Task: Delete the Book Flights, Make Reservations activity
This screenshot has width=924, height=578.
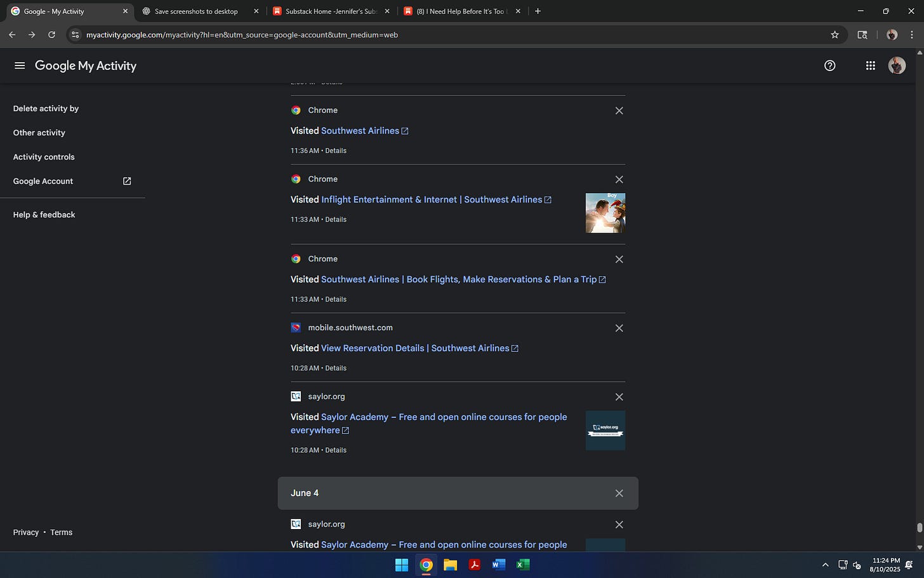Action: click(x=619, y=259)
